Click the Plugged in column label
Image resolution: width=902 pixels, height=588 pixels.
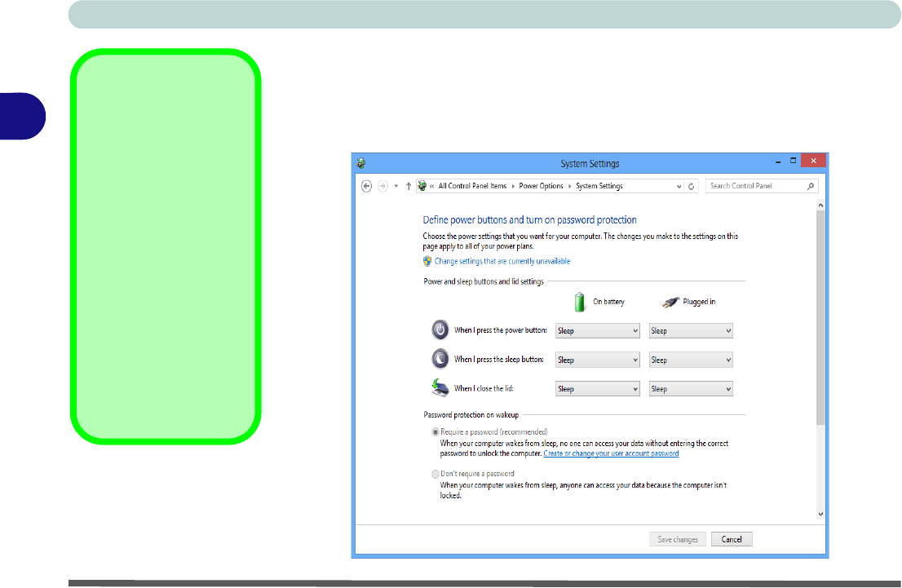(x=699, y=302)
